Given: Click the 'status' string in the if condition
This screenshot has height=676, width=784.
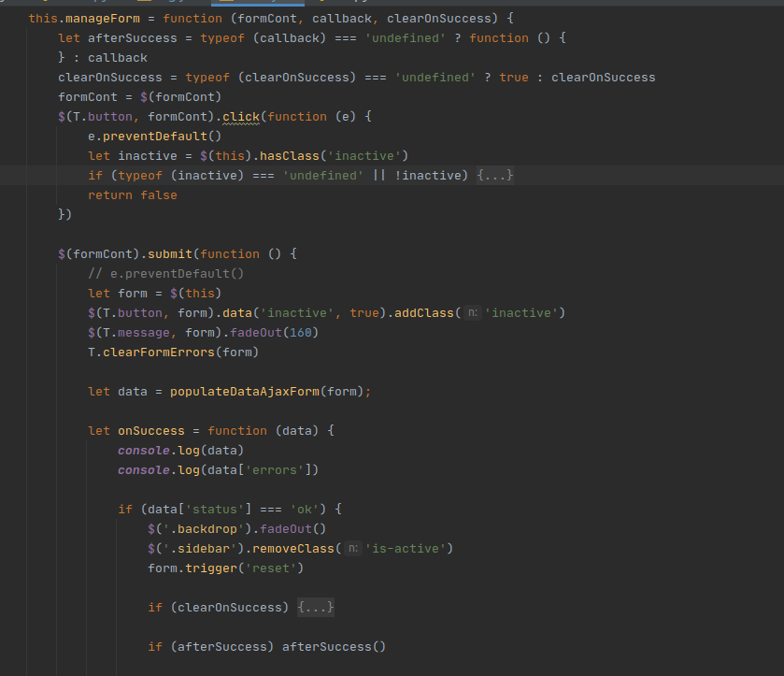Looking at the screenshot, I should point(215,510).
